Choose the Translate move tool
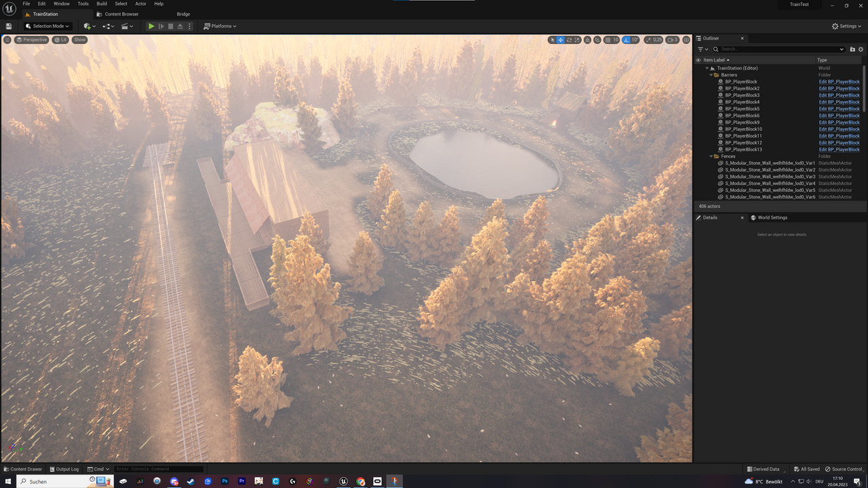Image resolution: width=868 pixels, height=488 pixels. (x=561, y=40)
